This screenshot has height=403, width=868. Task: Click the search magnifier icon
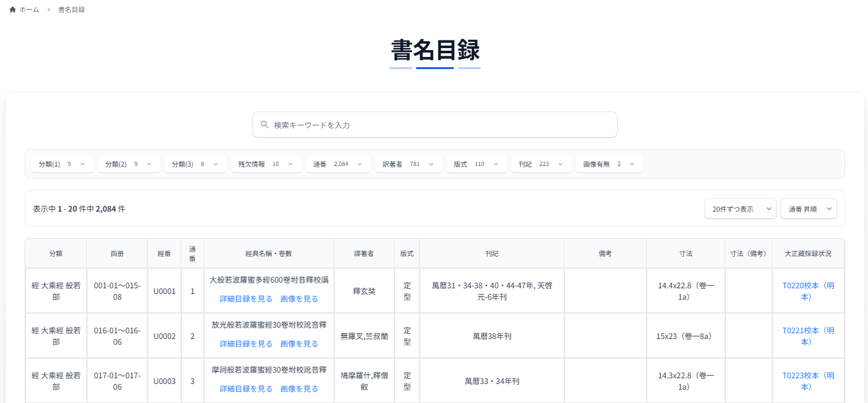pos(264,125)
